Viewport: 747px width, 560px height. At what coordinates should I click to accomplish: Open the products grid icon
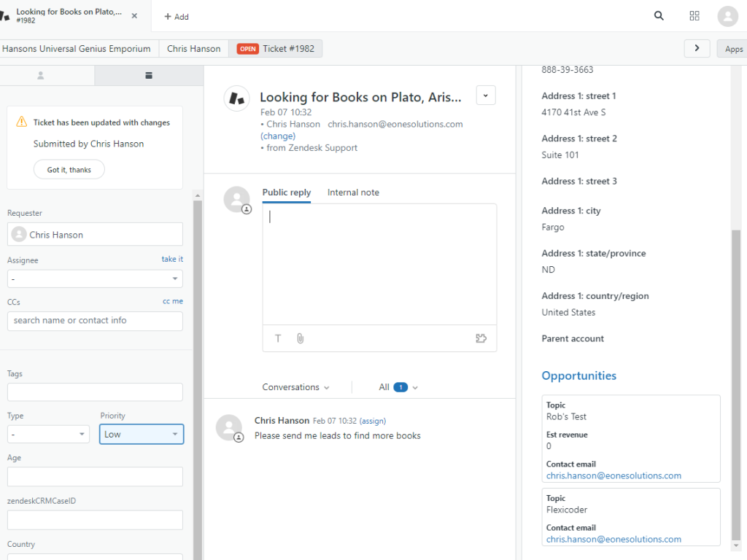click(x=694, y=16)
